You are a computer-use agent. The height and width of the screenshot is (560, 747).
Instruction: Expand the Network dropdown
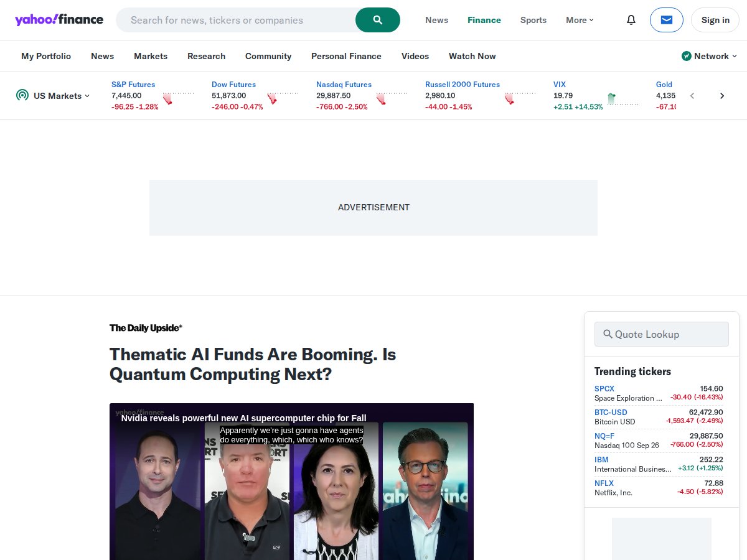(x=710, y=56)
